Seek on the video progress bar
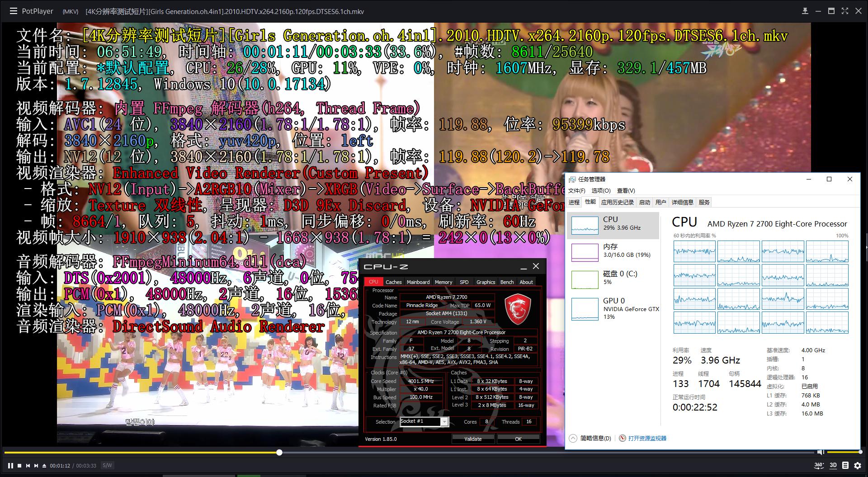868x477 pixels. click(x=410, y=452)
